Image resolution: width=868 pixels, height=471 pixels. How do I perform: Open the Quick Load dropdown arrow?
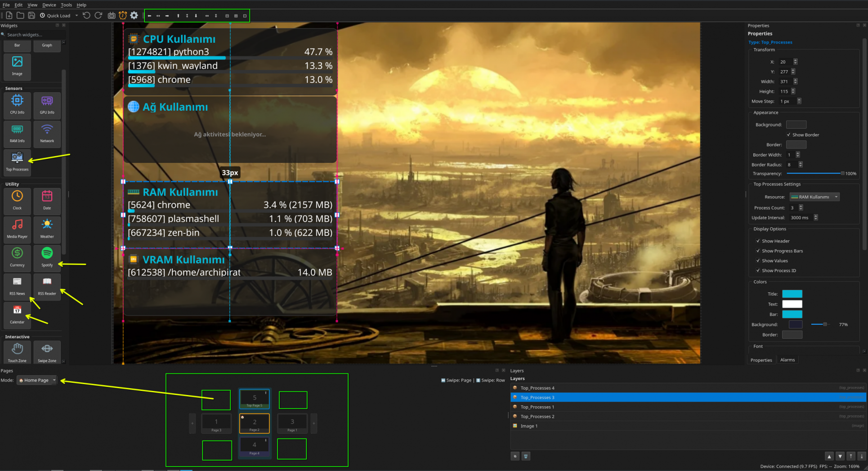(76, 16)
